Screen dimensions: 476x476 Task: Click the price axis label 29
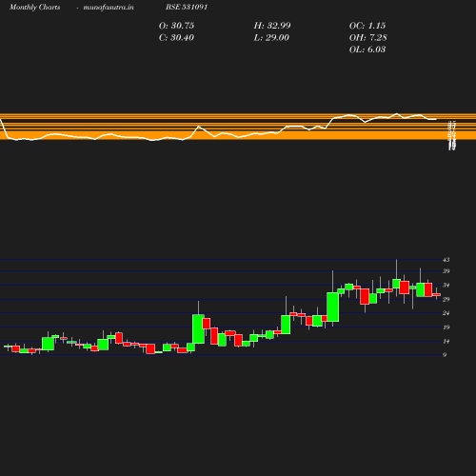(446, 299)
